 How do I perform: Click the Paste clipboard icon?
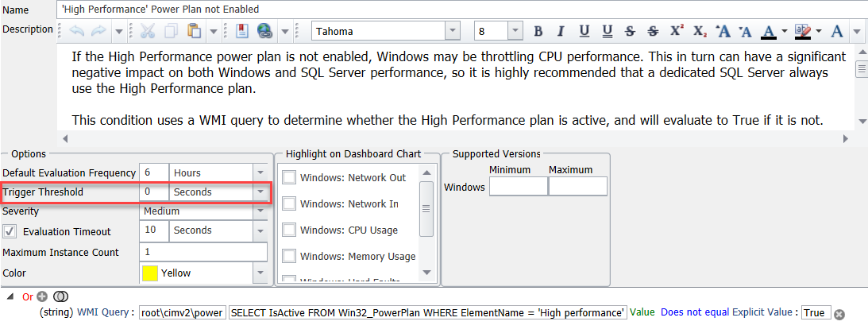pyautogui.click(x=194, y=32)
